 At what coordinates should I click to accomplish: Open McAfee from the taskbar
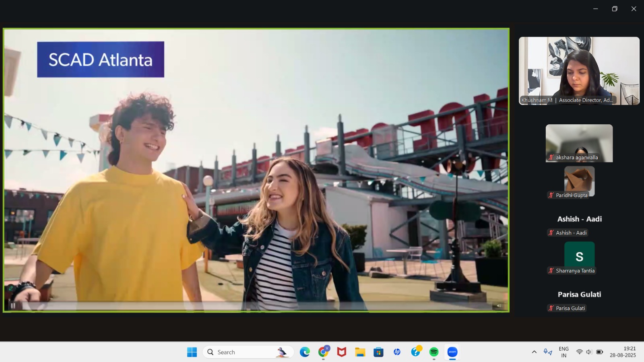click(x=342, y=352)
